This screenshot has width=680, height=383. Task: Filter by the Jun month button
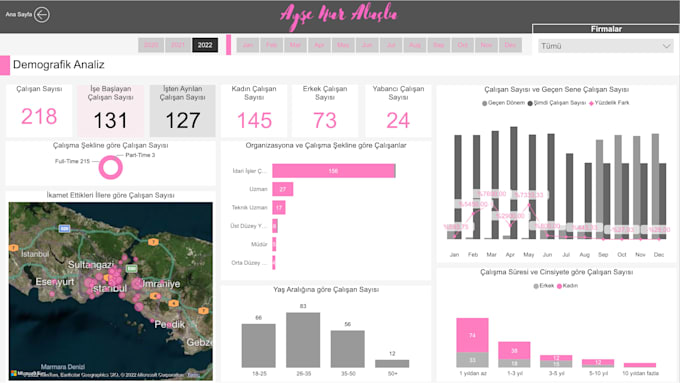(367, 45)
